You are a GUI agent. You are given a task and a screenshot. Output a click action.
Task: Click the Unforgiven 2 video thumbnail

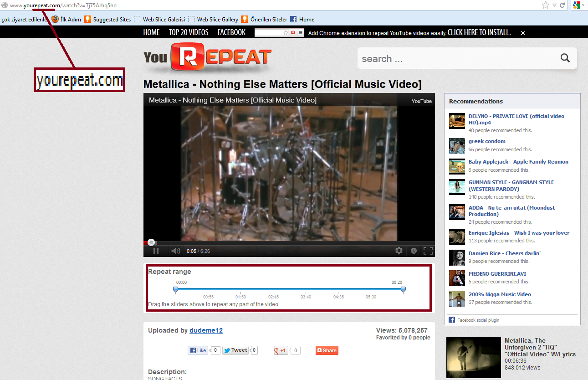pyautogui.click(x=474, y=358)
